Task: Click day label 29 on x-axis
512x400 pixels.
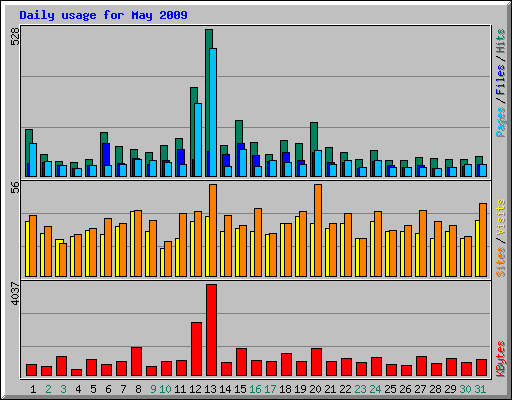Action: (450, 389)
